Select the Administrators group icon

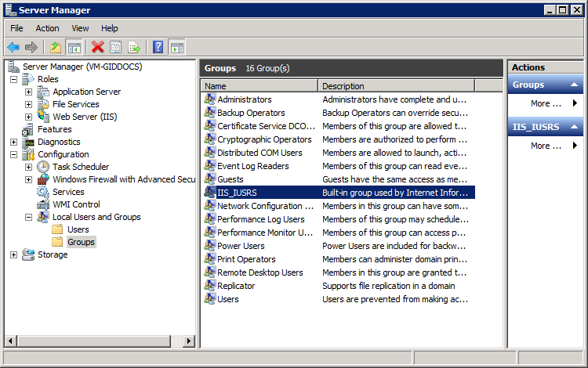point(209,99)
